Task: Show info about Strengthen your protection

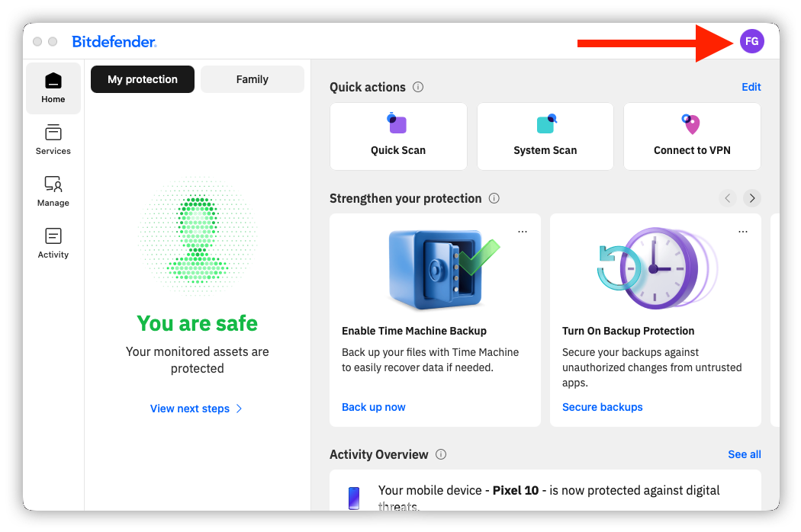Action: tap(494, 198)
